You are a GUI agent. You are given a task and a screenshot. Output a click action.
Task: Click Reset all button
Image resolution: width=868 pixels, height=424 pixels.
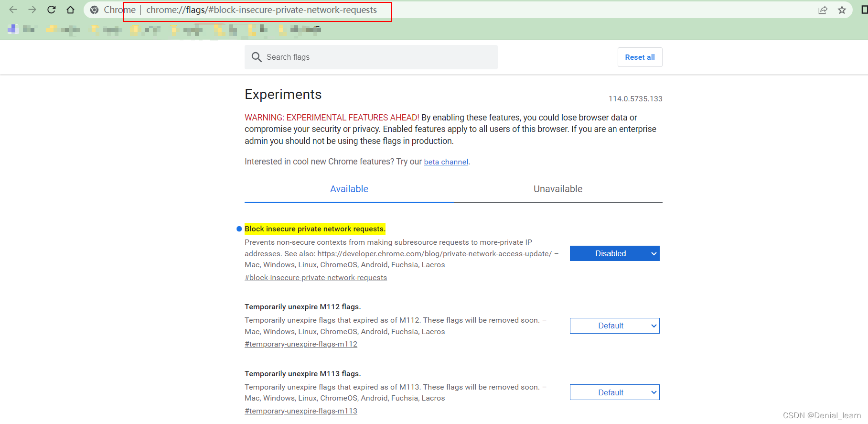coord(640,57)
